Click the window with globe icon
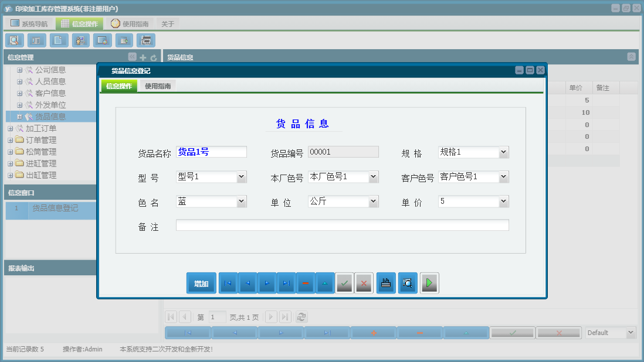The height and width of the screenshot is (362, 644). click(x=102, y=40)
